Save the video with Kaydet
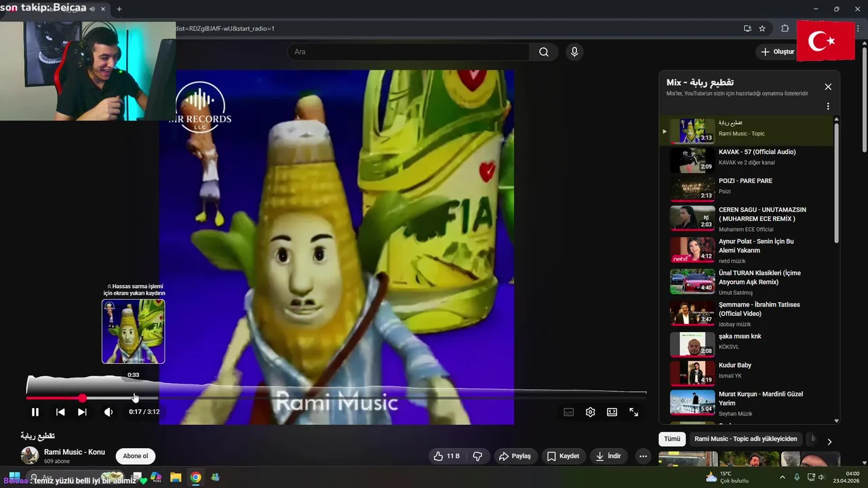Viewport: 868px width, 488px height. click(563, 456)
